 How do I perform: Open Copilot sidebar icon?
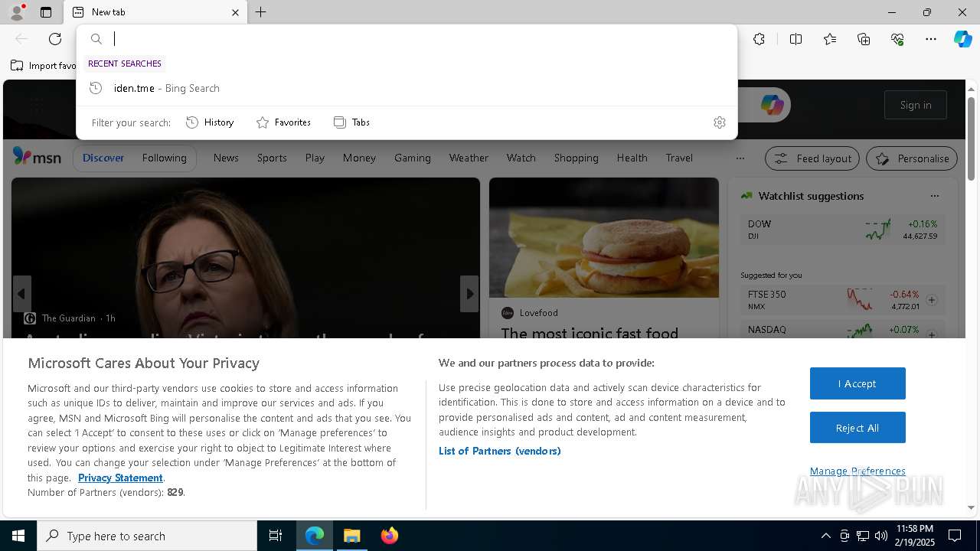[962, 39]
